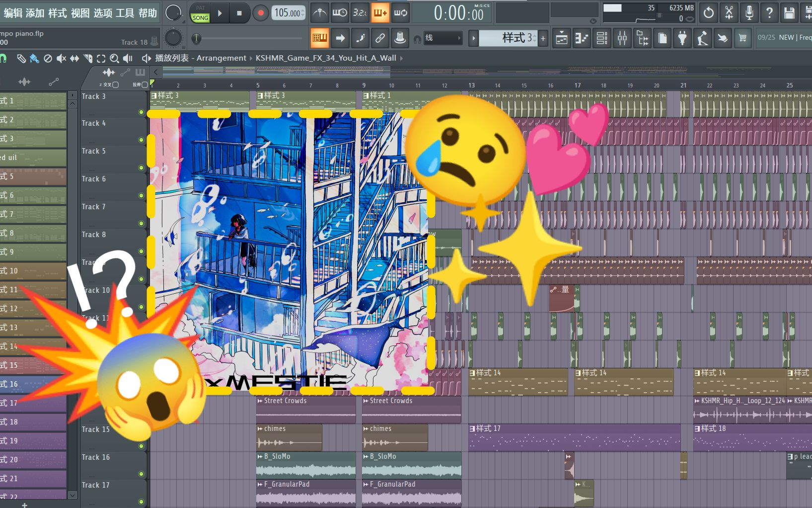Click the Stop button
812x508 pixels.
point(239,13)
